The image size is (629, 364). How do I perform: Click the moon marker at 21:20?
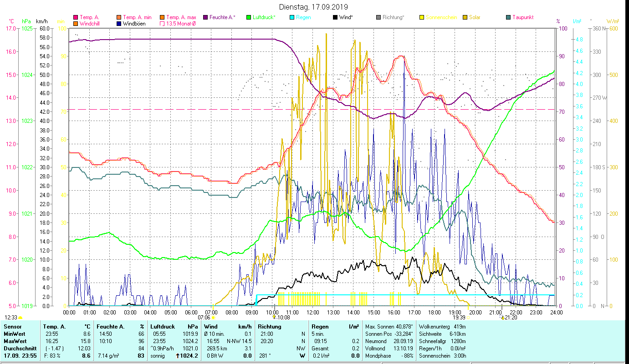click(x=502, y=318)
